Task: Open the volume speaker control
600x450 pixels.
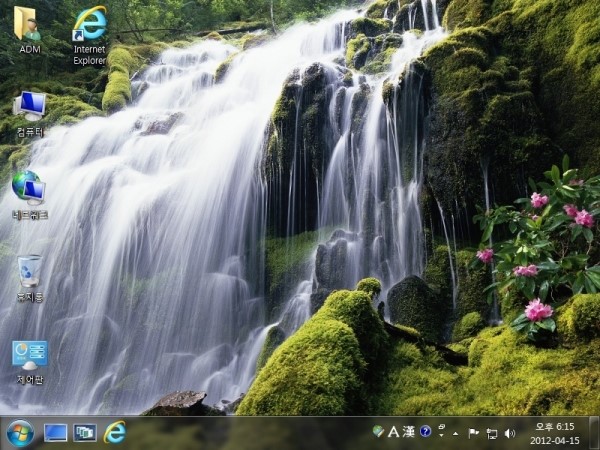Action: [x=509, y=433]
